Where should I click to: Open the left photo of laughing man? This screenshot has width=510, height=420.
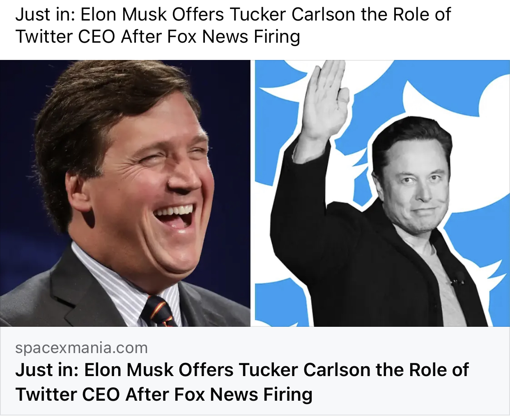pyautogui.click(x=125, y=193)
